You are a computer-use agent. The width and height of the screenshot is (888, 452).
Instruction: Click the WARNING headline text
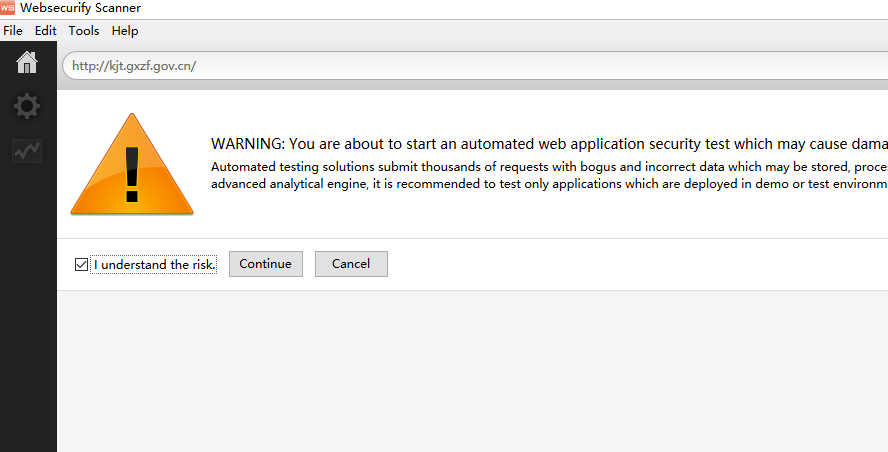pos(549,144)
